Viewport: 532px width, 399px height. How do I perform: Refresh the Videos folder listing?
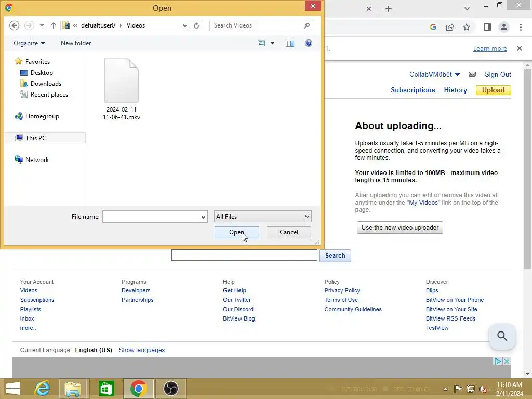(196, 25)
